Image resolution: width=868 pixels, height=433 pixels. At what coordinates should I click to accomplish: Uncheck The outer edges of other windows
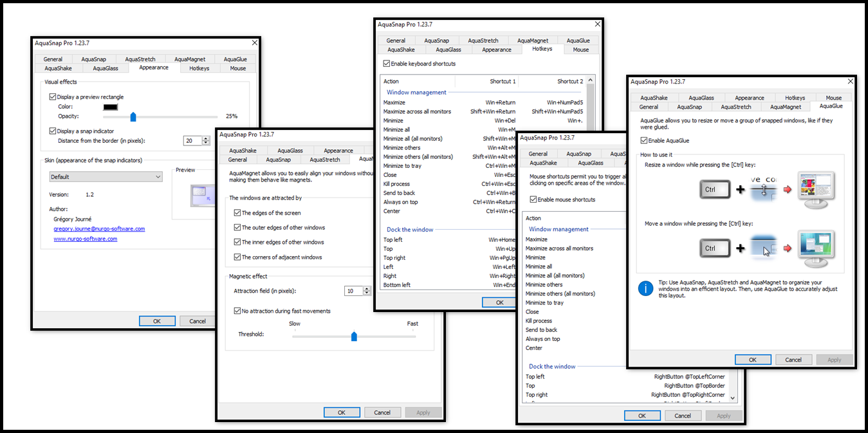(x=237, y=228)
